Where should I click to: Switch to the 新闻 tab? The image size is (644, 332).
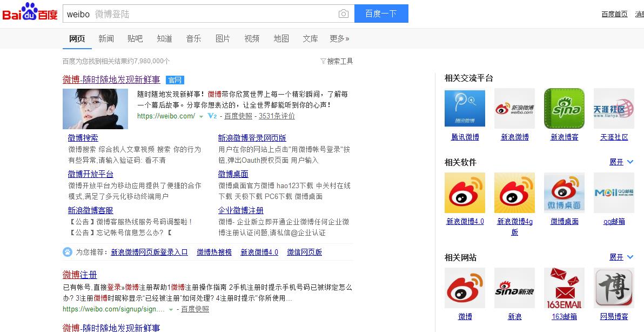click(x=106, y=38)
